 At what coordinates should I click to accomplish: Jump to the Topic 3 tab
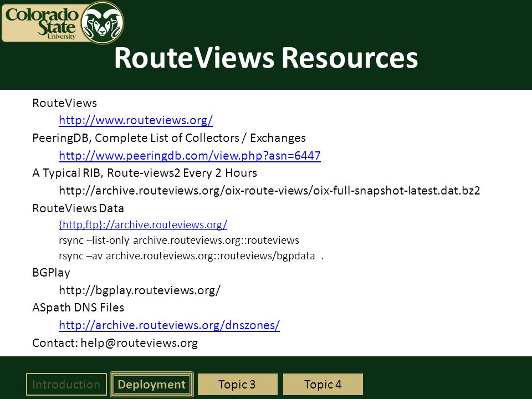238,385
